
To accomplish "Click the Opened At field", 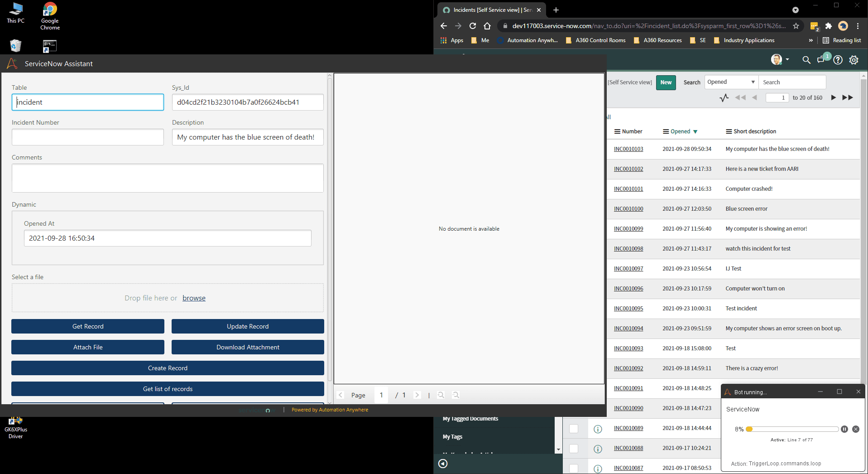I will coord(168,238).
